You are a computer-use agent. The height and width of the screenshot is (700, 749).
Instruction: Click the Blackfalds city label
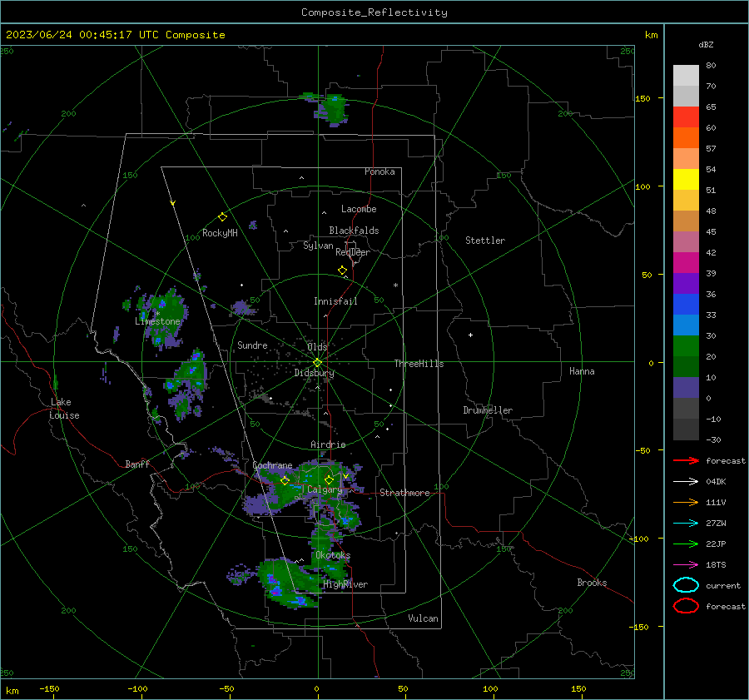coord(354,231)
